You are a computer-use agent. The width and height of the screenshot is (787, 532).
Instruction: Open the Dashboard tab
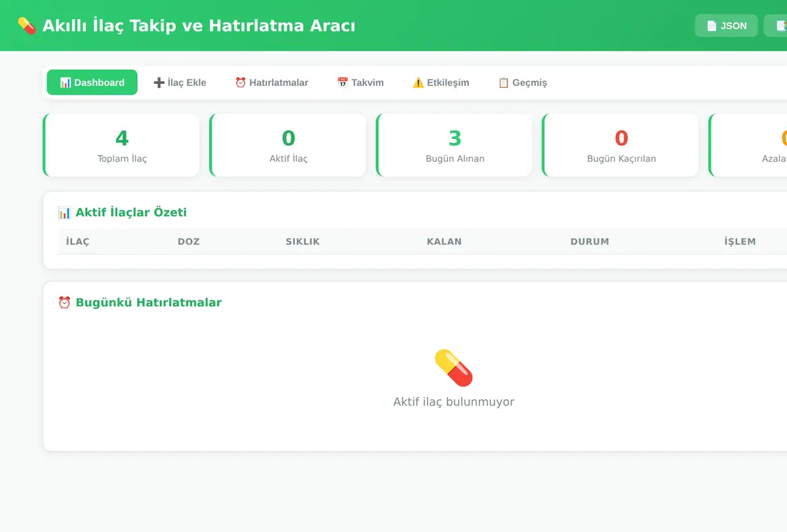click(92, 83)
